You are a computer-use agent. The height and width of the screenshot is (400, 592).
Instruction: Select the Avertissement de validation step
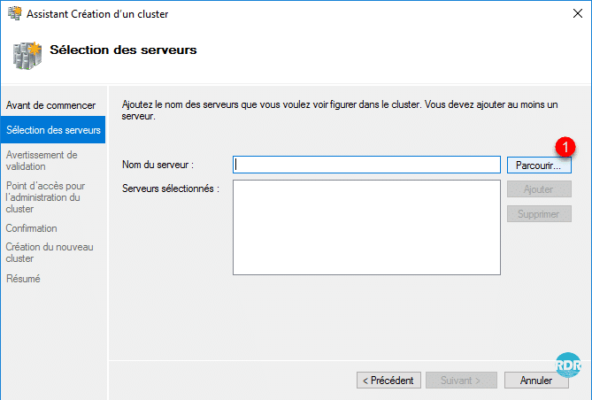(x=42, y=161)
